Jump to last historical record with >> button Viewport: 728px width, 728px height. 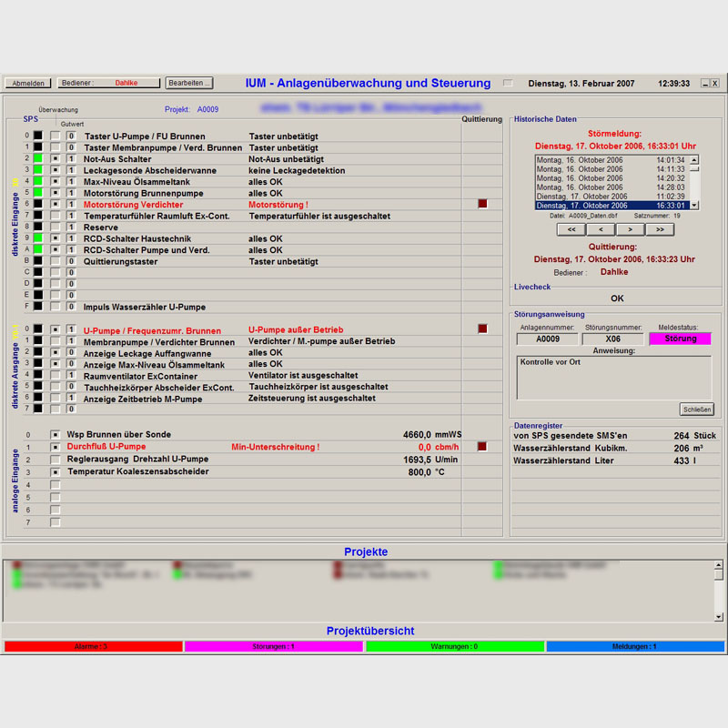point(658,229)
